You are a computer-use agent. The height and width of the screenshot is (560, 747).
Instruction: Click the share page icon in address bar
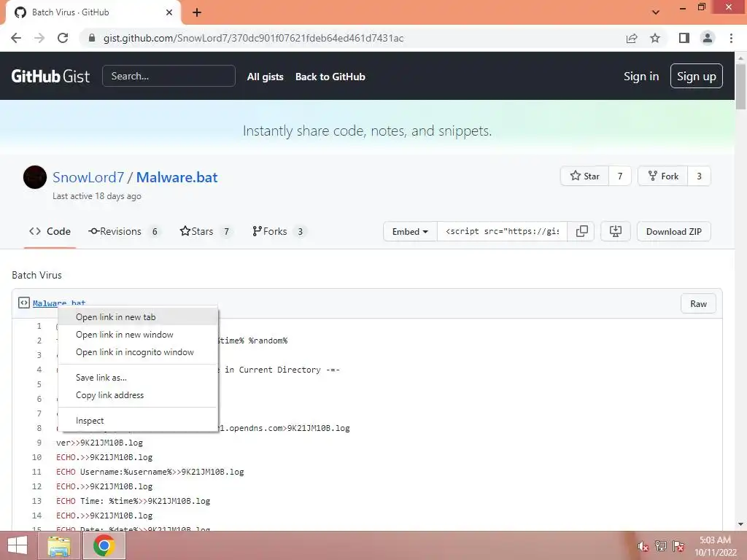(632, 38)
